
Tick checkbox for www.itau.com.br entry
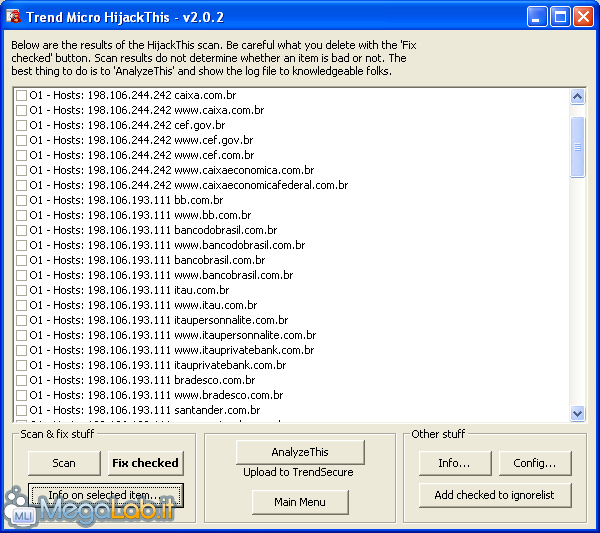[x=21, y=305]
